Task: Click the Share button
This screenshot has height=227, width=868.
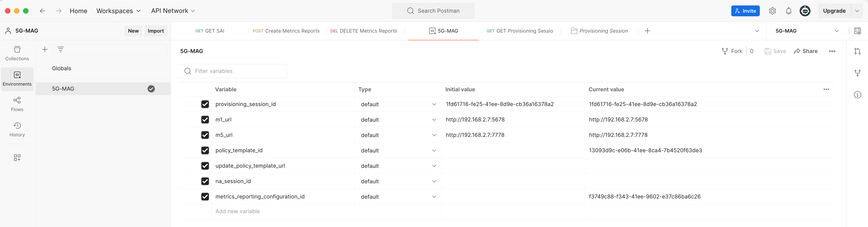Action: click(806, 51)
